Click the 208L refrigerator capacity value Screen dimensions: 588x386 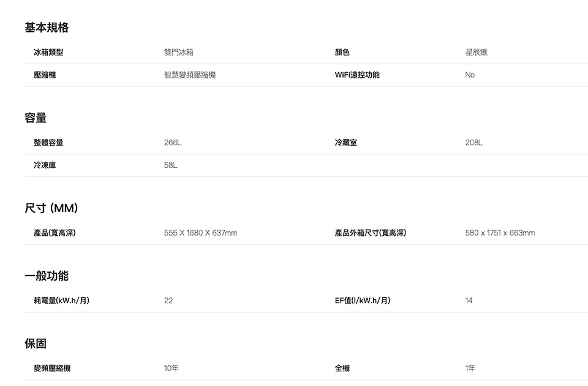coord(474,143)
